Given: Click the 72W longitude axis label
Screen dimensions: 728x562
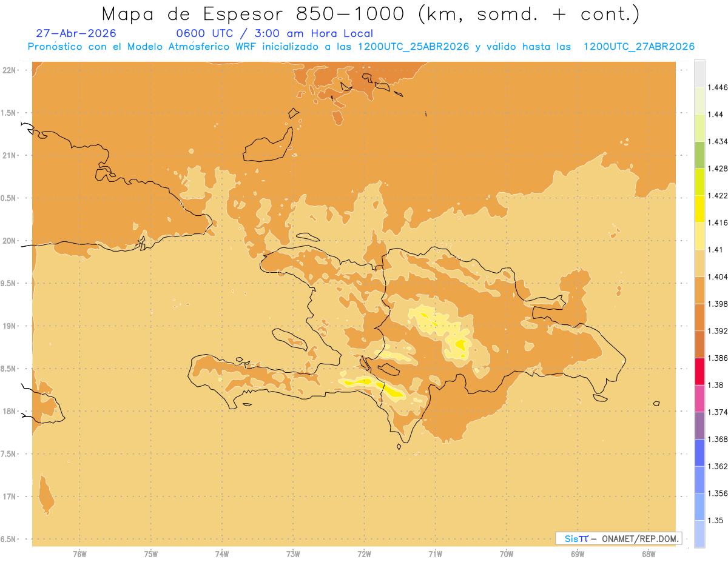Looking at the screenshot, I should pyautogui.click(x=364, y=554).
